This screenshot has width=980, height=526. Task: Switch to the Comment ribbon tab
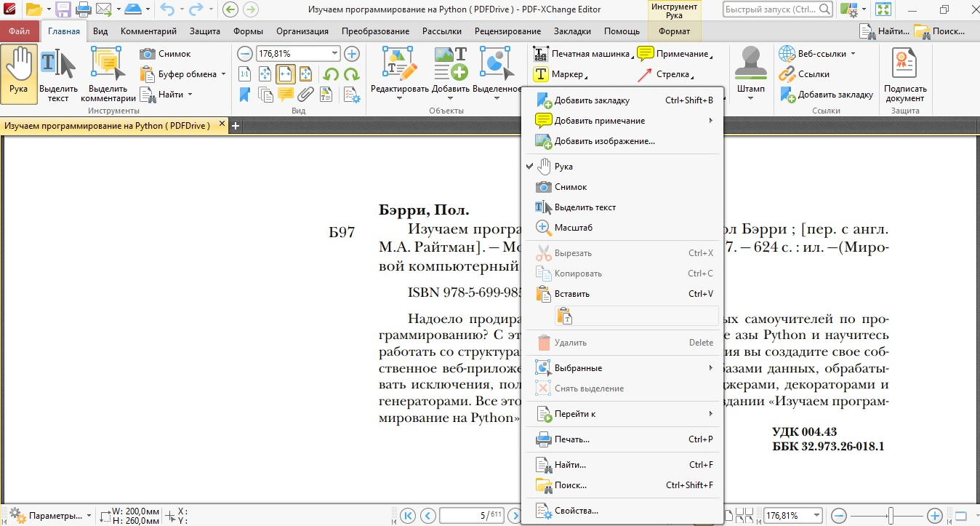(148, 31)
